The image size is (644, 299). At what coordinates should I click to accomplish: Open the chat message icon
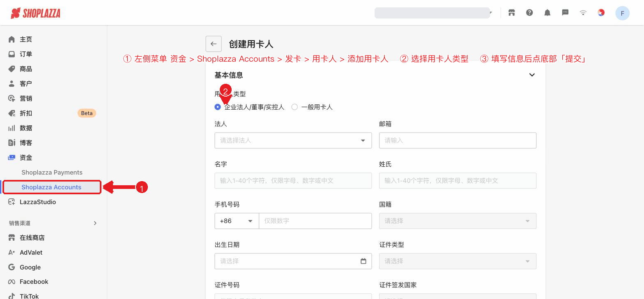(565, 13)
